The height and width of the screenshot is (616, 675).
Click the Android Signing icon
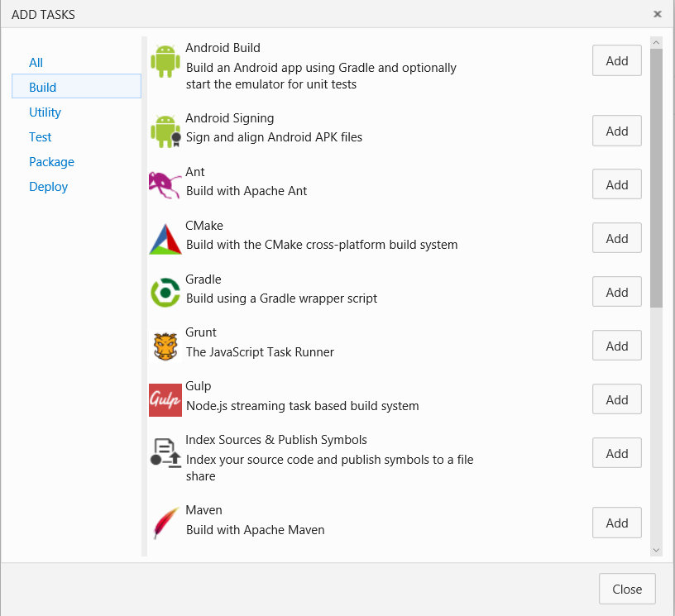(x=165, y=131)
